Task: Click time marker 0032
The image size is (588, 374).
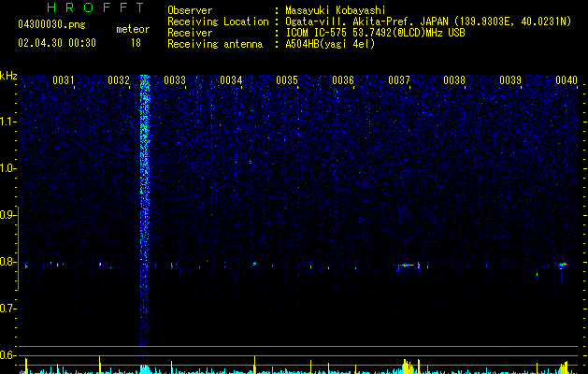Action: pos(119,80)
